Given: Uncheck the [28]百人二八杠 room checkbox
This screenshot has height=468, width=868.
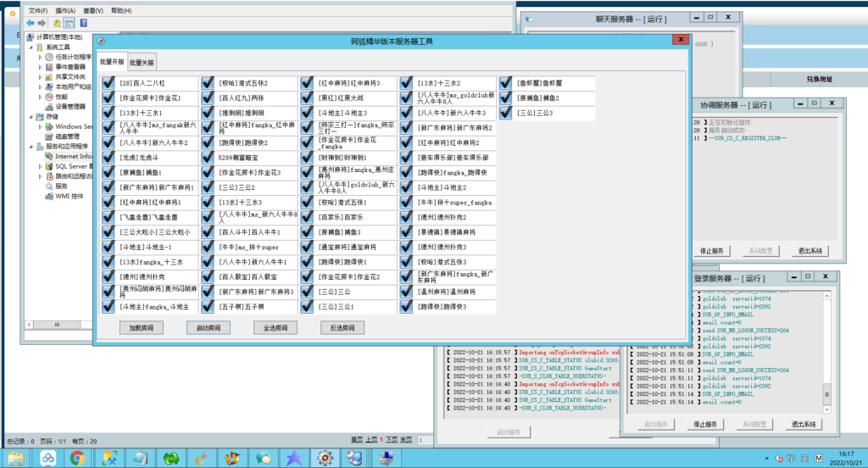Looking at the screenshot, I should click(108, 83).
